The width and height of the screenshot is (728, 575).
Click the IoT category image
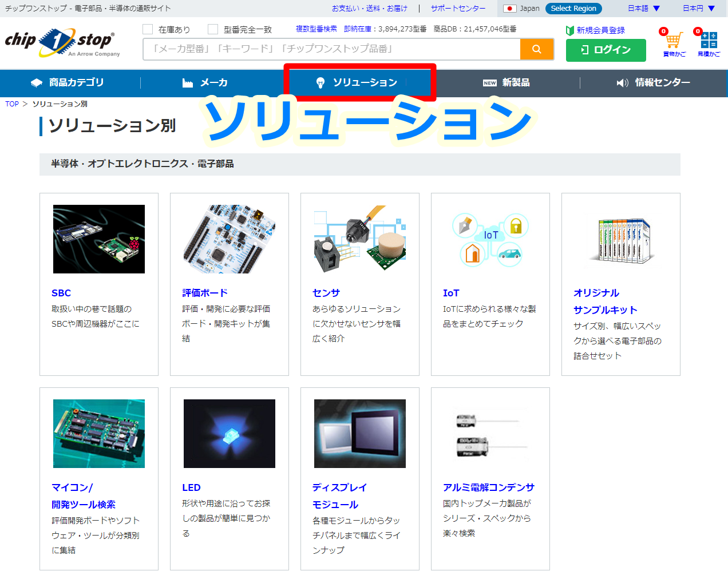click(490, 239)
